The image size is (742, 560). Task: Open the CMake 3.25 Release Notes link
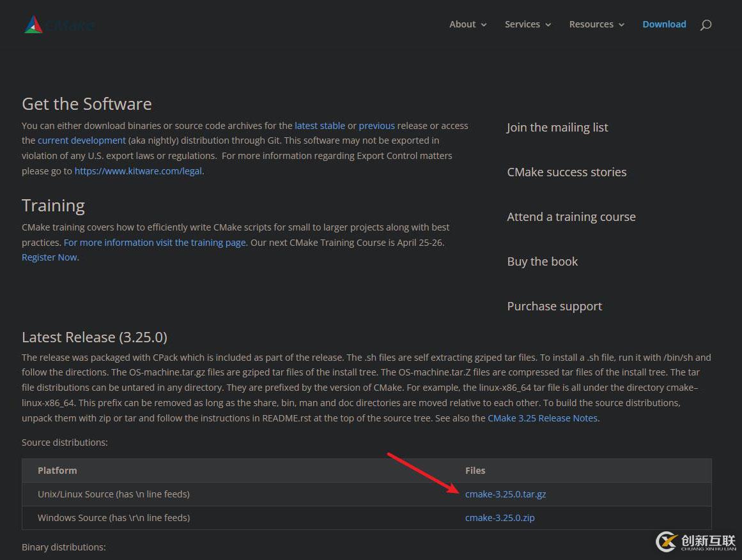[x=543, y=418]
